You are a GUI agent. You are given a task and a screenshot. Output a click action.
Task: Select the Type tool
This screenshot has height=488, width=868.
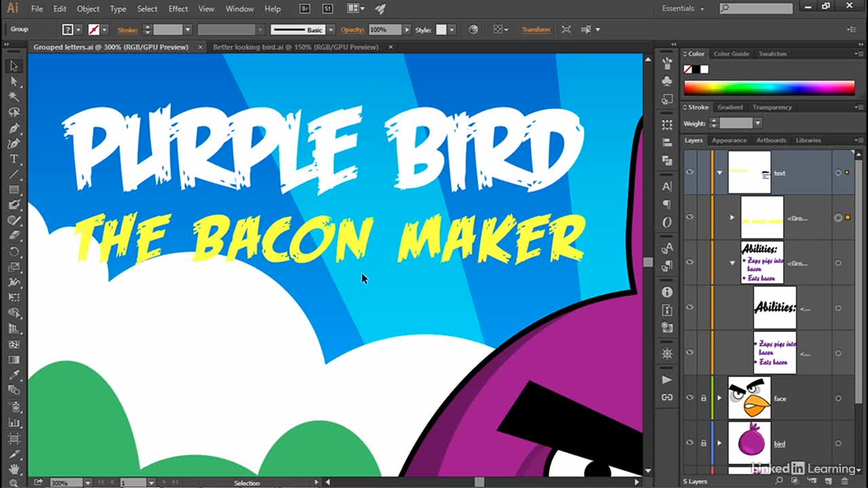[14, 159]
